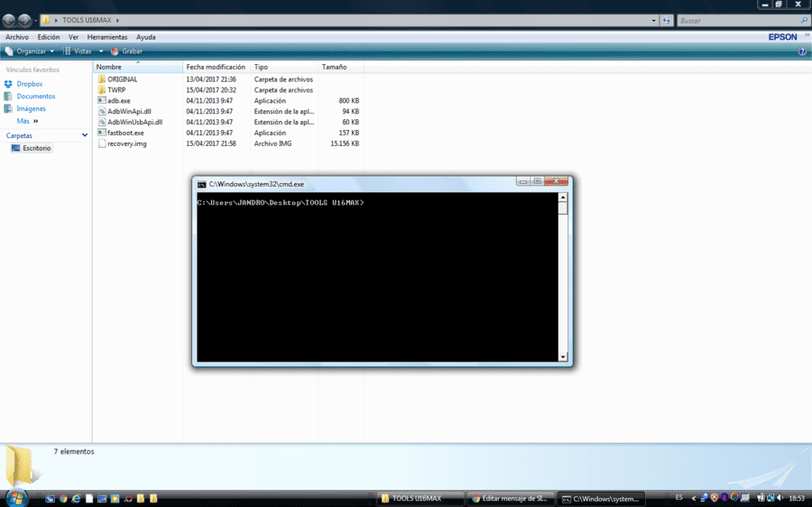Click cmd window scrollbar down arrow
Image resolution: width=812 pixels, height=507 pixels.
click(x=563, y=357)
